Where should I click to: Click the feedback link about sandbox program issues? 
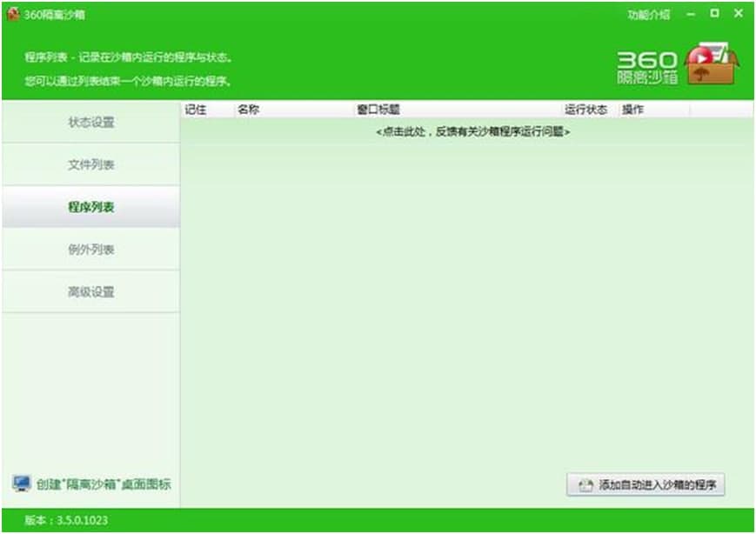click(472, 132)
